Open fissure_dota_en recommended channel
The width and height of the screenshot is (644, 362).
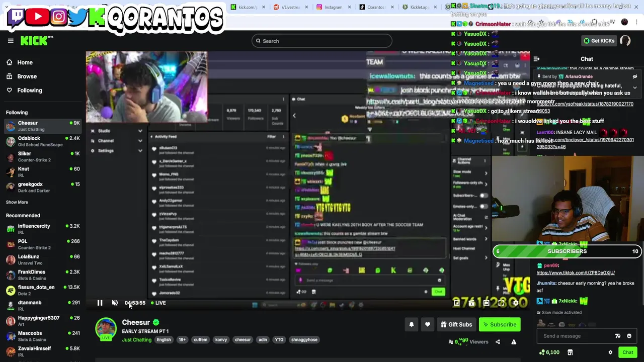pyautogui.click(x=43, y=290)
